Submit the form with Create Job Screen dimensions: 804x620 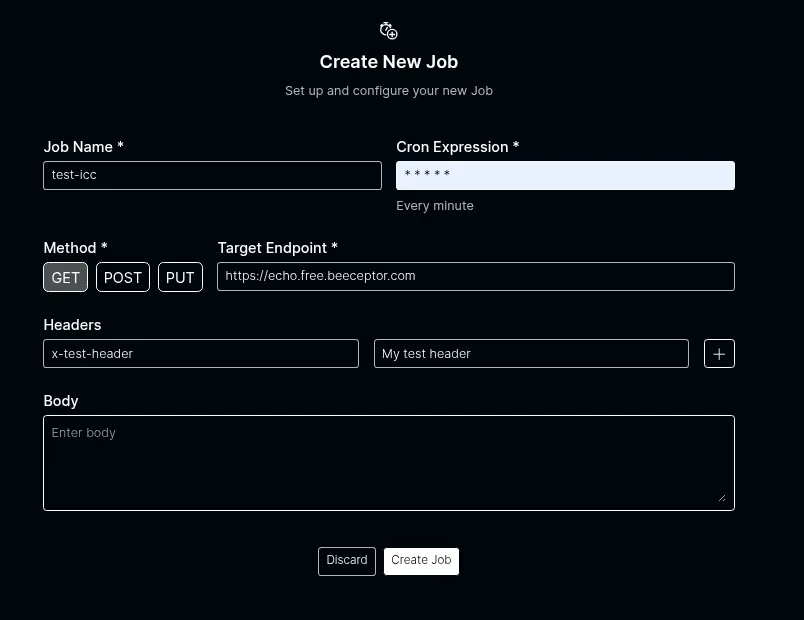(421, 561)
